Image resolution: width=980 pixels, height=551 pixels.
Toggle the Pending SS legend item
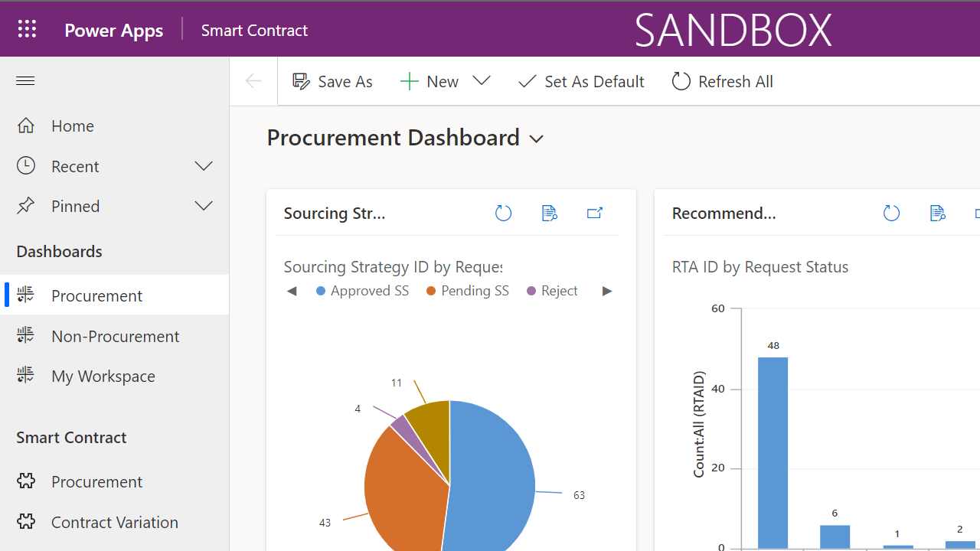468,291
